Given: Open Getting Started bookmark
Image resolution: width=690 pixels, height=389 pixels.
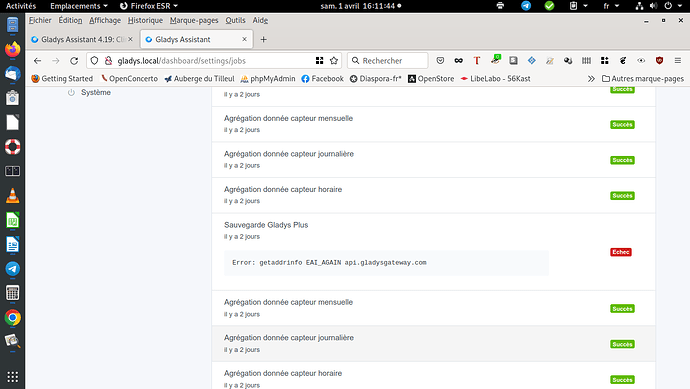Looking at the screenshot, I should click(x=62, y=78).
